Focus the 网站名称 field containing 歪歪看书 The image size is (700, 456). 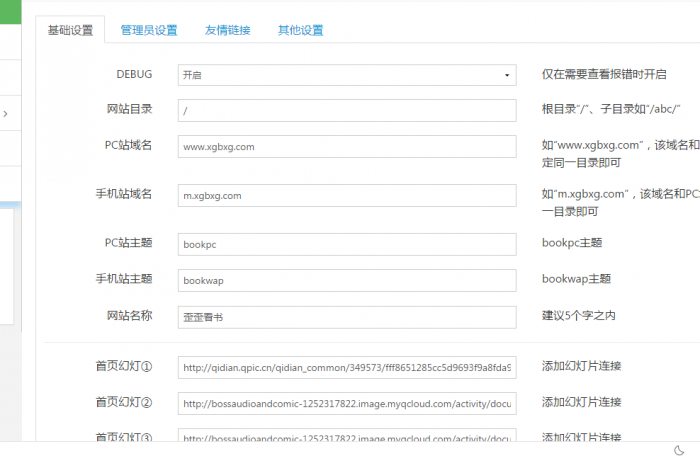click(x=347, y=317)
